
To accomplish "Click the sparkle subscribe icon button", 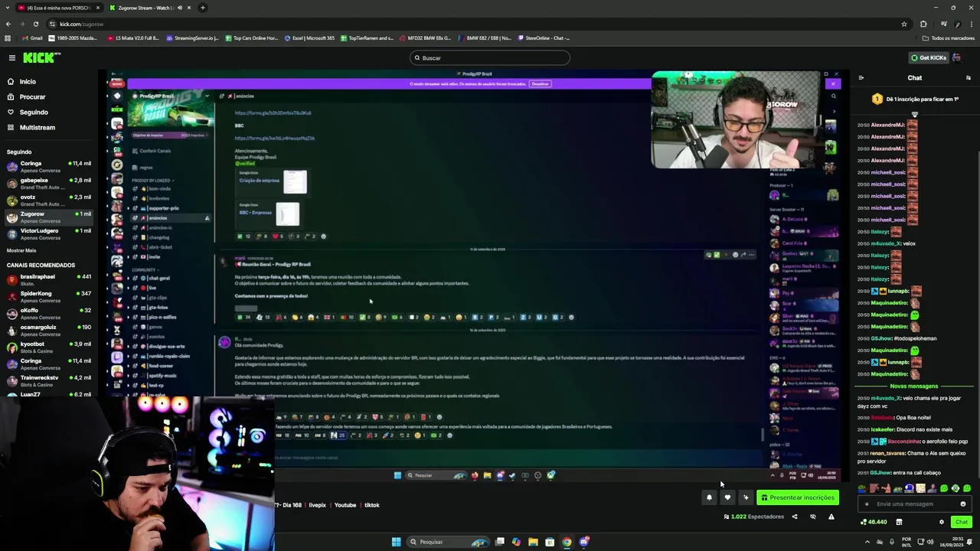I will tap(746, 497).
